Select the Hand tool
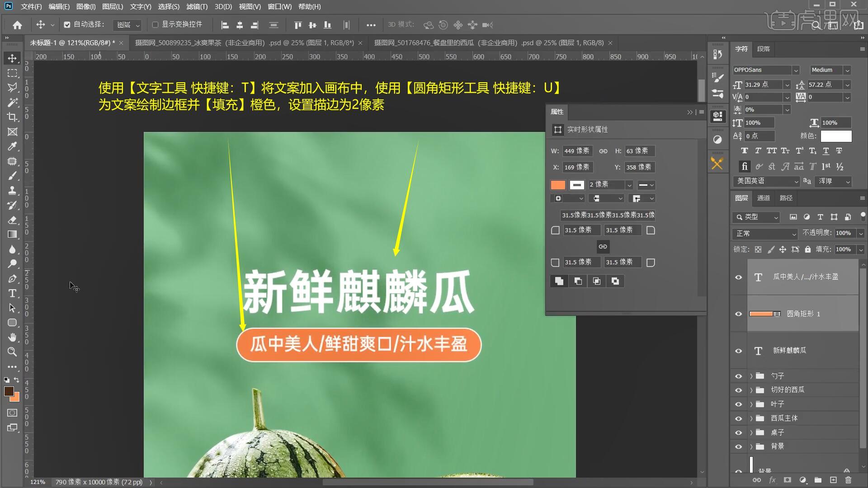Image resolution: width=868 pixels, height=488 pixels. [12, 337]
